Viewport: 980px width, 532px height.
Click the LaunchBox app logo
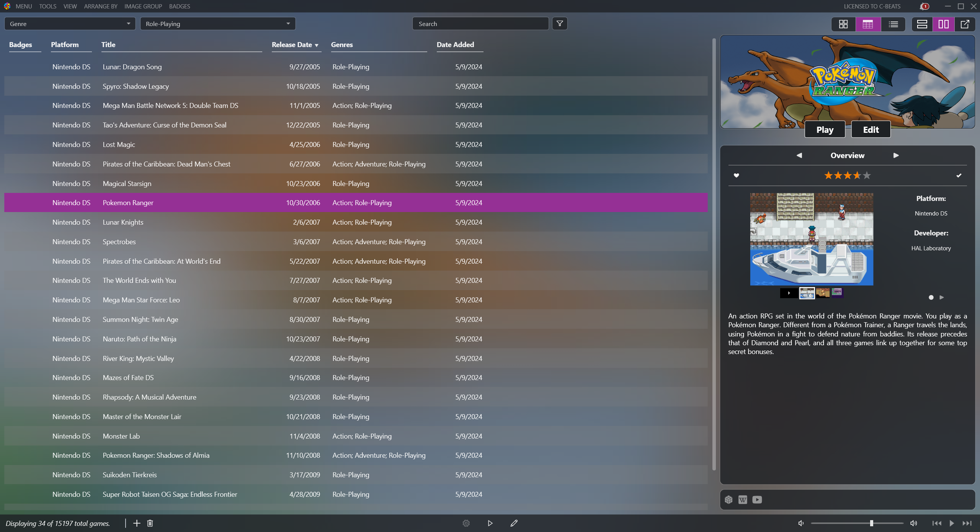(x=7, y=6)
